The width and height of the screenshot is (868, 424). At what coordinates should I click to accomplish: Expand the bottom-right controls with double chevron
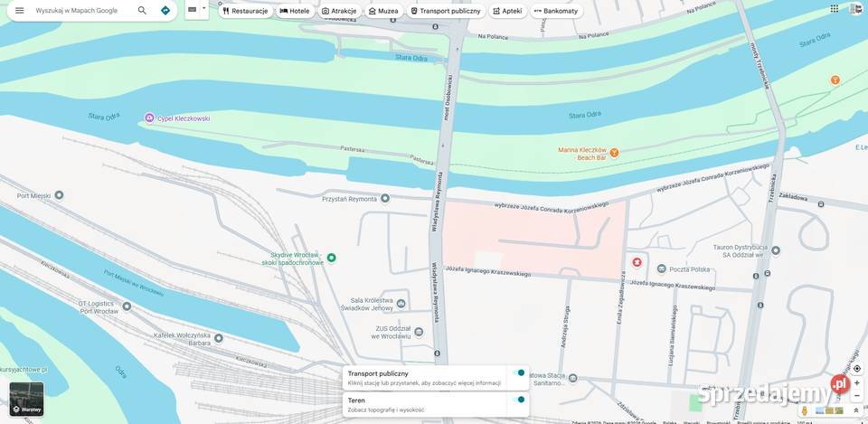click(856, 410)
